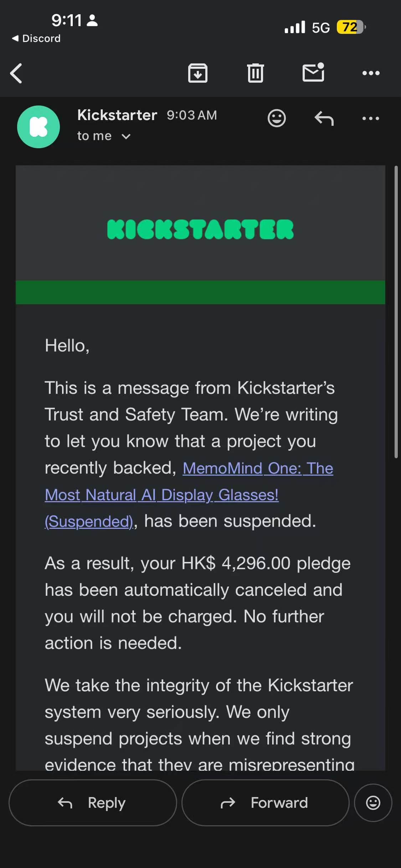Open emoji reaction button in bottom bar
This screenshot has width=401, height=868.
373,802
